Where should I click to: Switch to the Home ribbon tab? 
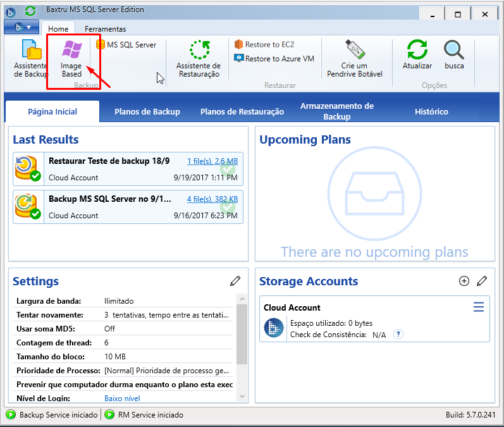point(58,28)
